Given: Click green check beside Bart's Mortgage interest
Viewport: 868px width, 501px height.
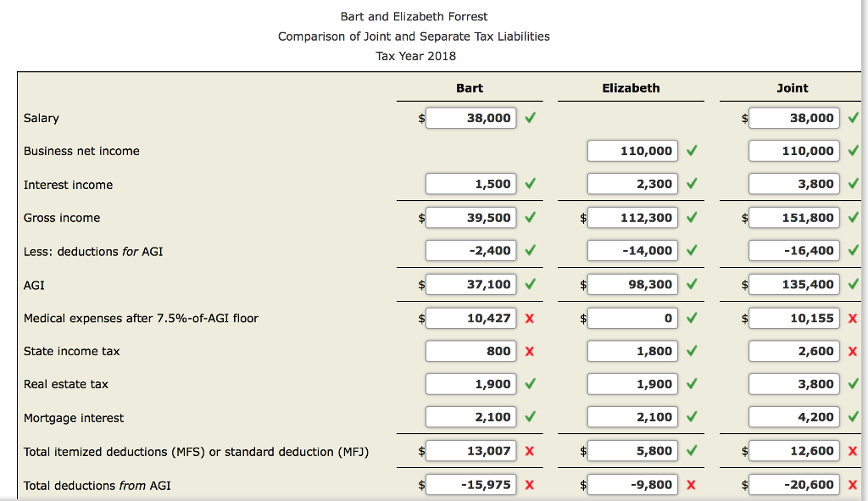Looking at the screenshot, I should (531, 416).
